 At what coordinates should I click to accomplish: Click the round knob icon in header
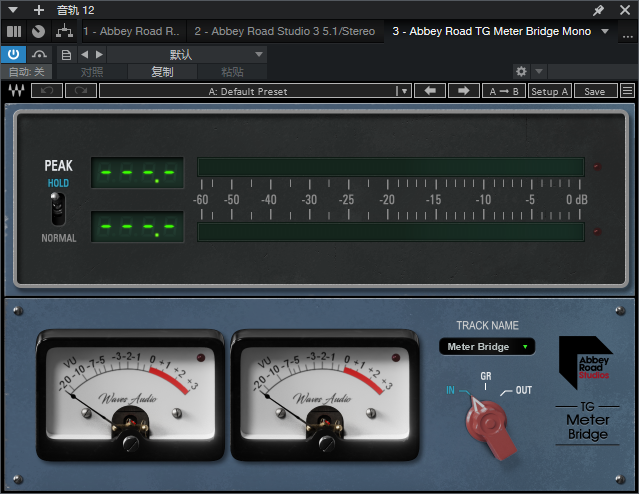point(39,31)
